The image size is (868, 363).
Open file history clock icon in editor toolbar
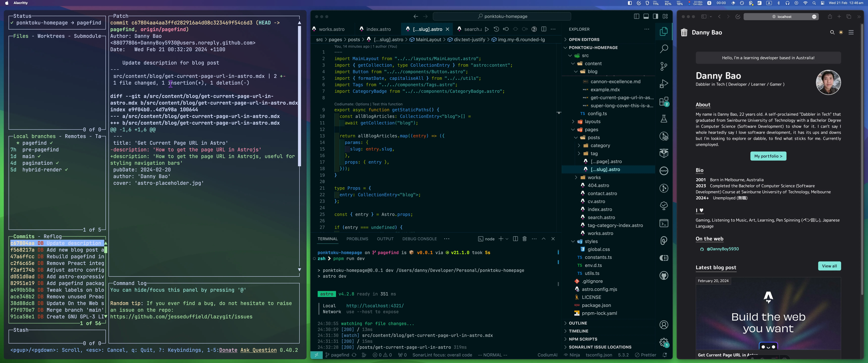pyautogui.click(x=496, y=29)
